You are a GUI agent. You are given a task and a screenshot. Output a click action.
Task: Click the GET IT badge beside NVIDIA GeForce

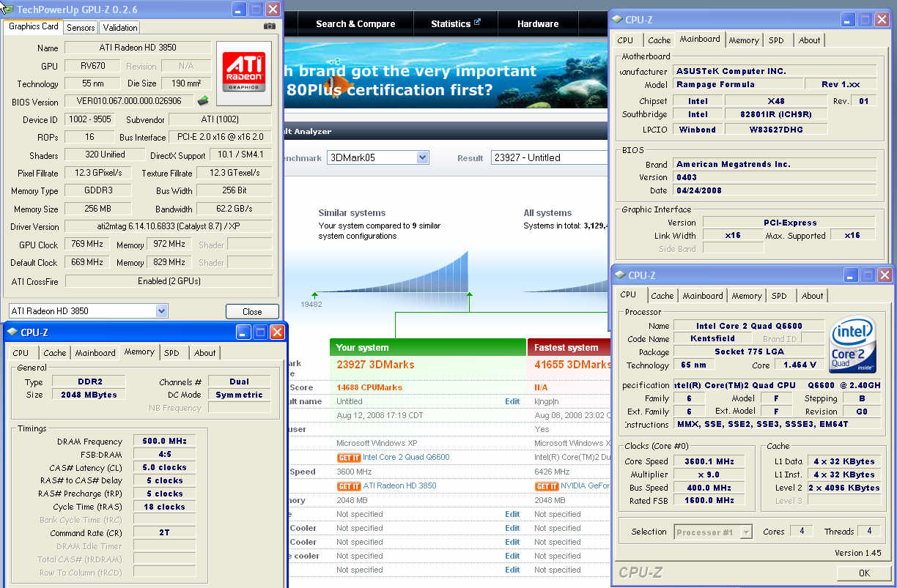pos(547,486)
